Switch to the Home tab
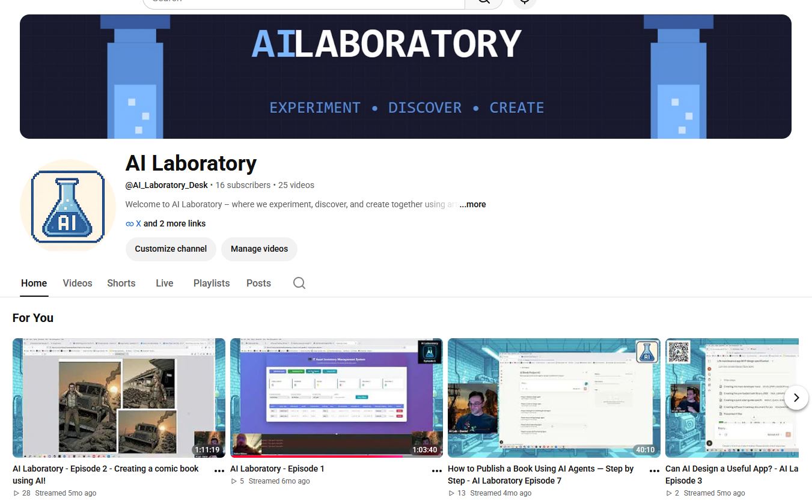 [34, 283]
